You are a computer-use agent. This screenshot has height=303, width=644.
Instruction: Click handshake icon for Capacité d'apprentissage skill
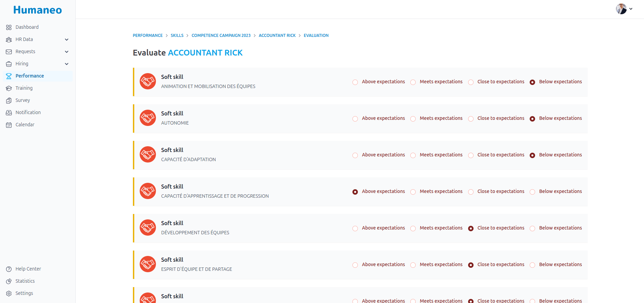click(148, 191)
